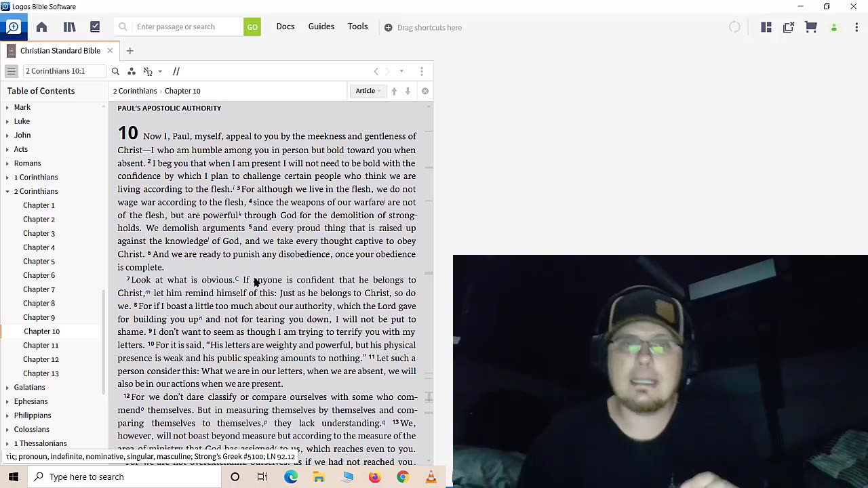Open the Docs menu
The image size is (868, 488).
click(285, 26)
